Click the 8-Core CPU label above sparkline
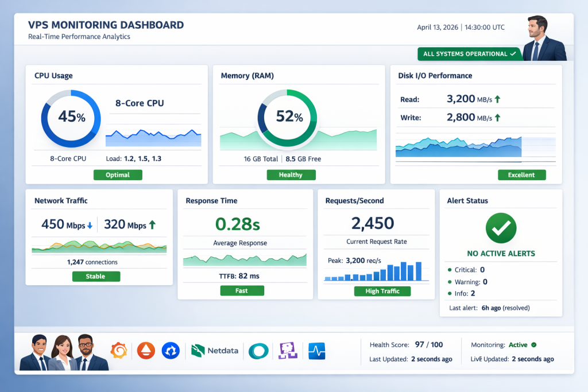Viewport: 588px width, 392px height. pos(140,103)
